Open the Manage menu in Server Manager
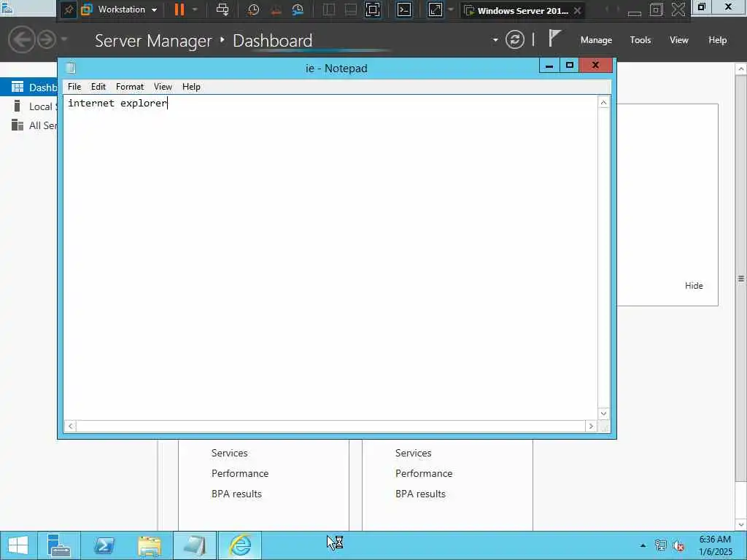747x560 pixels. point(596,40)
